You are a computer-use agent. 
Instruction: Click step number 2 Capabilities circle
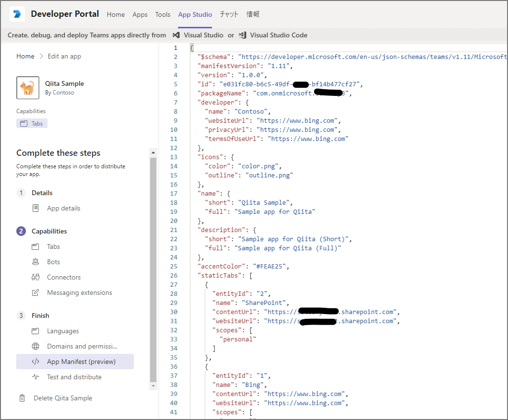pos(21,231)
